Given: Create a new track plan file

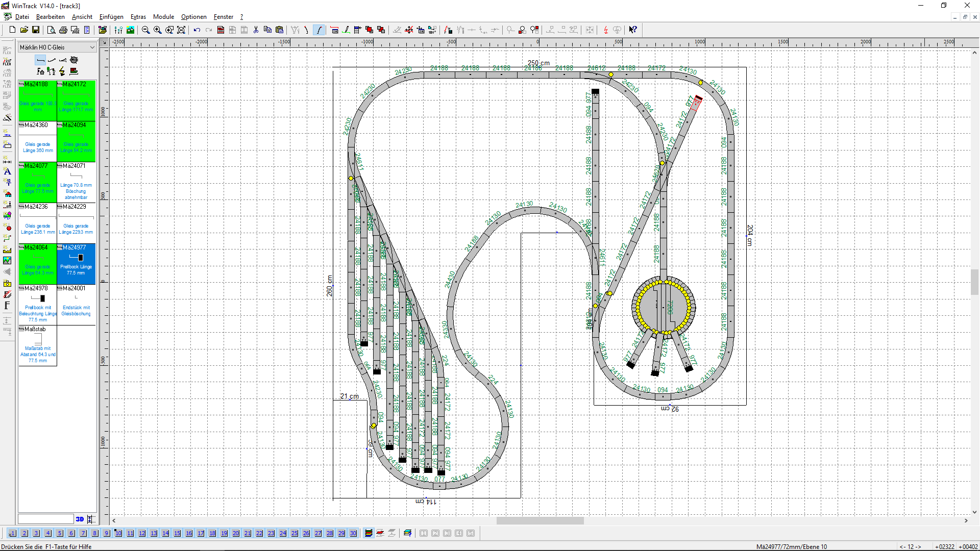Looking at the screenshot, I should [x=12, y=30].
